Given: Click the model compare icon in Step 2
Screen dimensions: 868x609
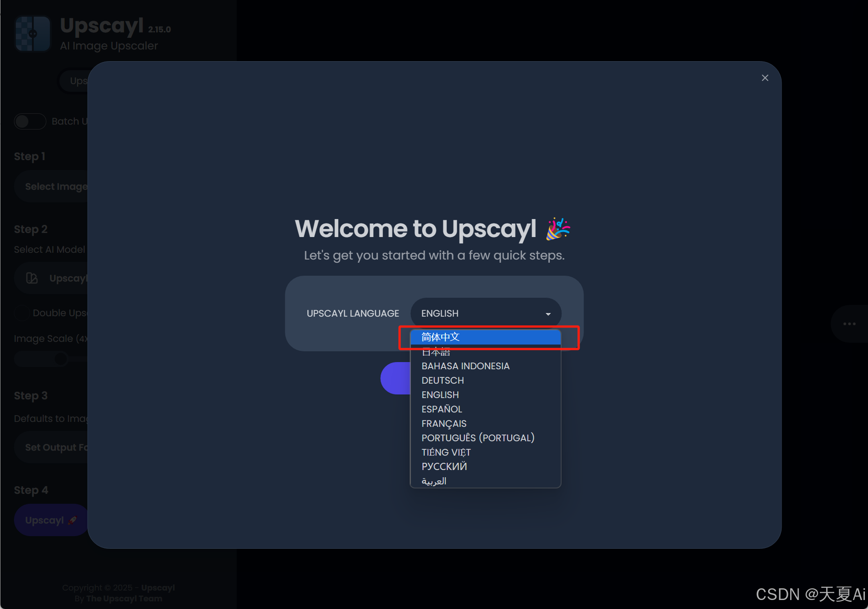Looking at the screenshot, I should (x=32, y=278).
